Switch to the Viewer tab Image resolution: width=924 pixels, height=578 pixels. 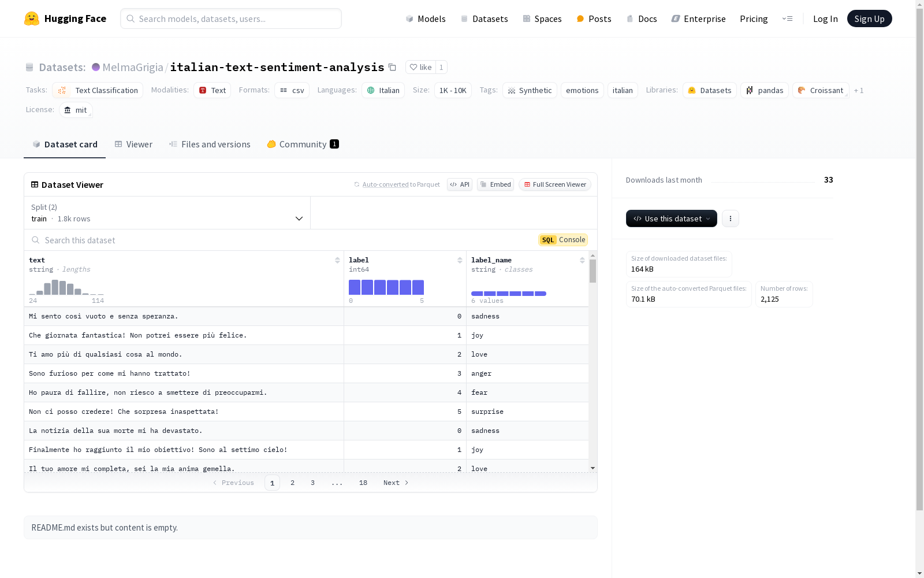(133, 144)
